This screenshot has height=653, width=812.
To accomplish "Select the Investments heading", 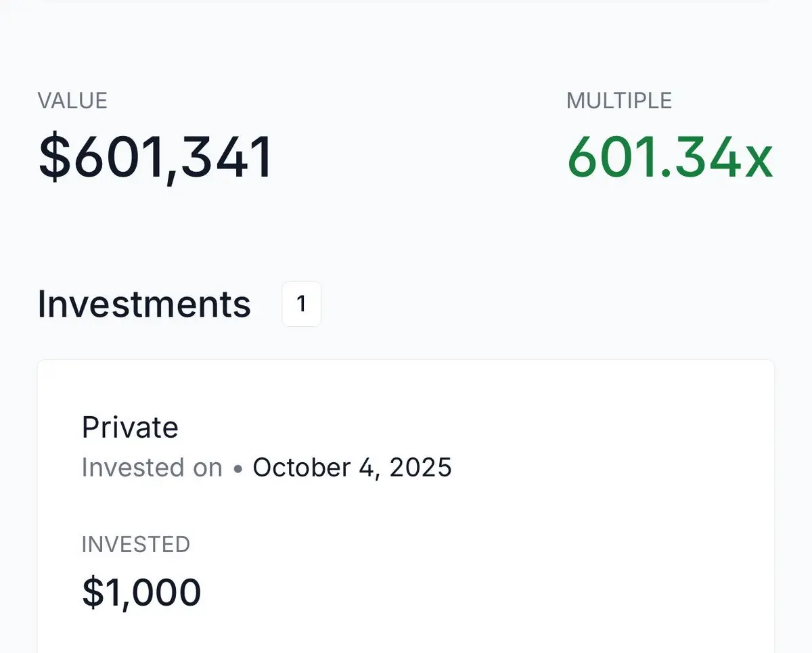I will coord(144,304).
